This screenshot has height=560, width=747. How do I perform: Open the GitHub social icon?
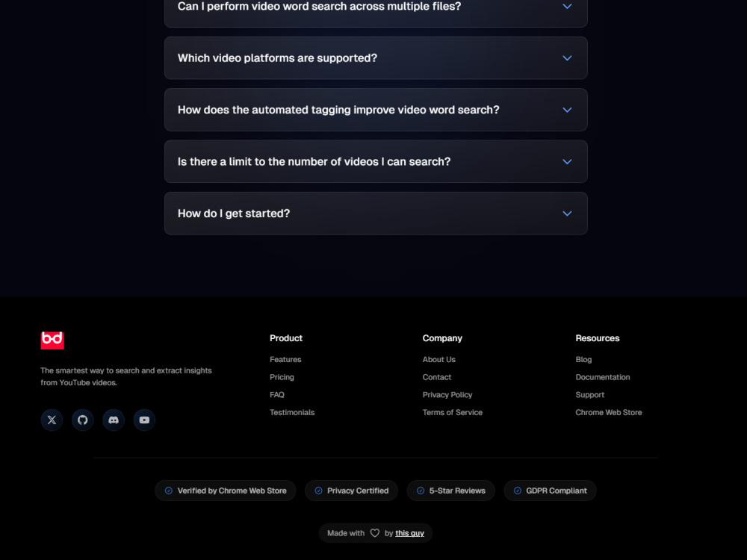coord(83,420)
